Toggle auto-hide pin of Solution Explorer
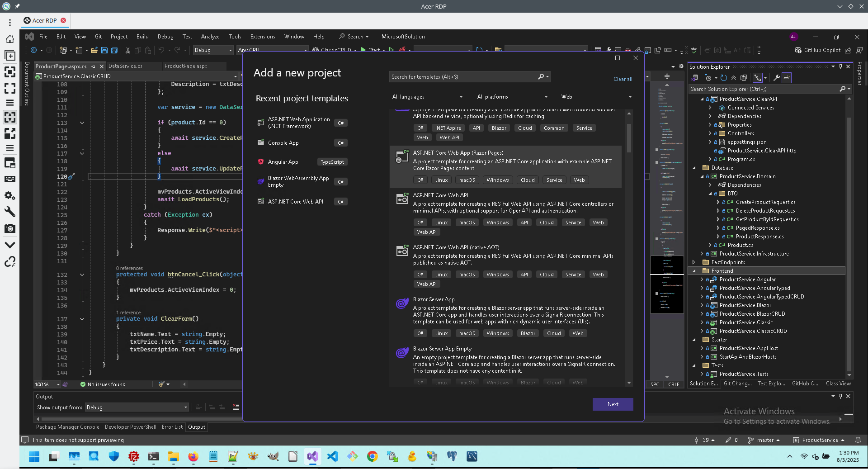This screenshot has height=469, width=868. (x=840, y=66)
